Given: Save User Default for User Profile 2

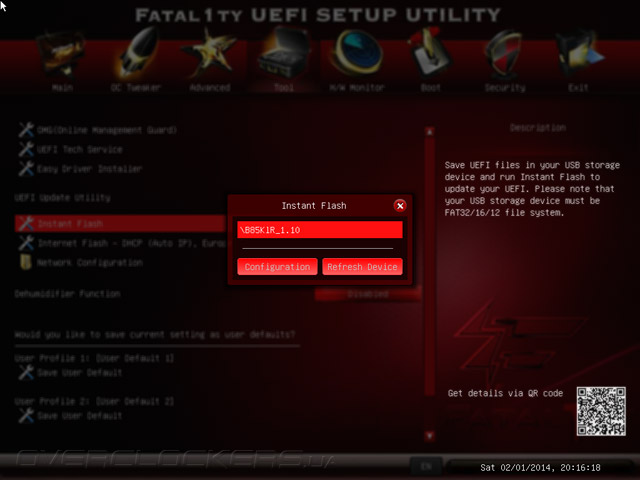Looking at the screenshot, I should 80,416.
